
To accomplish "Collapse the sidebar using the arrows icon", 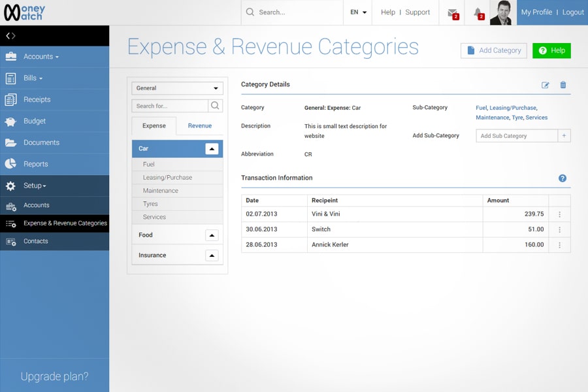I will click(x=10, y=36).
